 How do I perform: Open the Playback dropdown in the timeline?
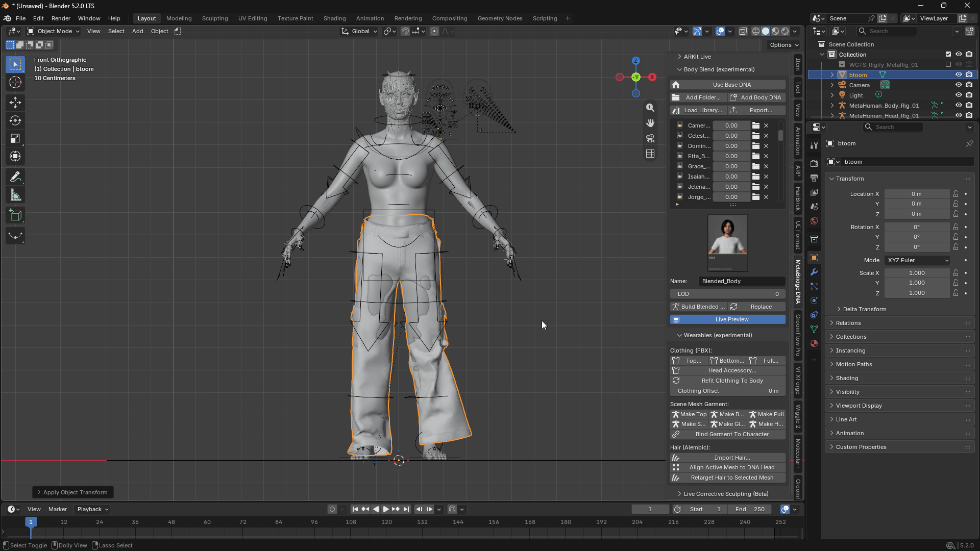[92, 509]
